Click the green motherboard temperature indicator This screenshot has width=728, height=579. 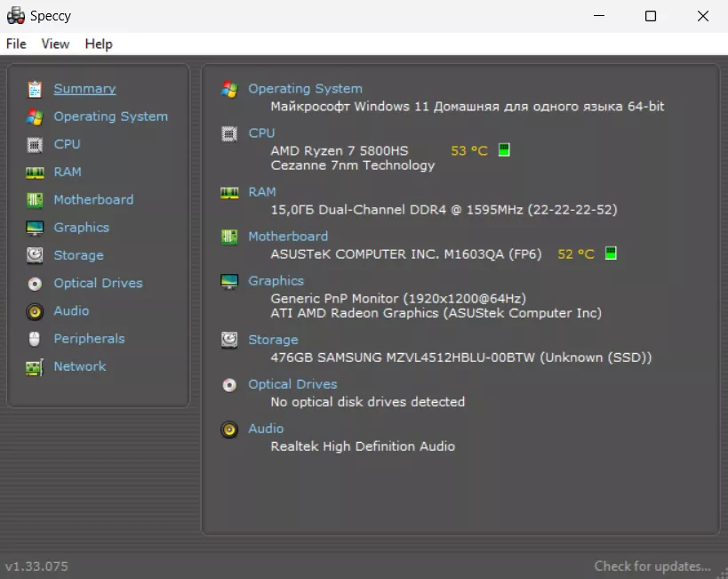tap(611, 253)
